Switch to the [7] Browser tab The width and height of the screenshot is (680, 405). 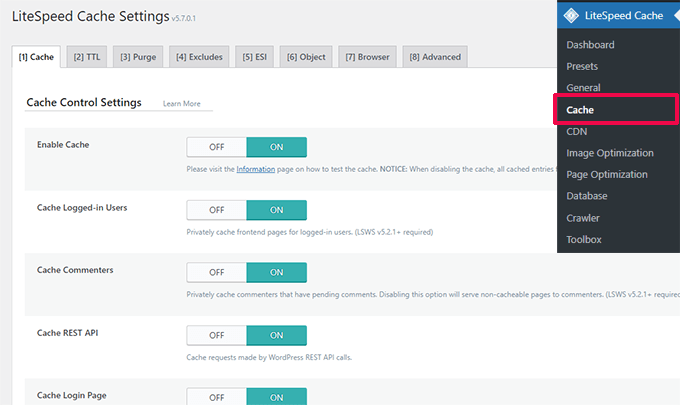[367, 57]
